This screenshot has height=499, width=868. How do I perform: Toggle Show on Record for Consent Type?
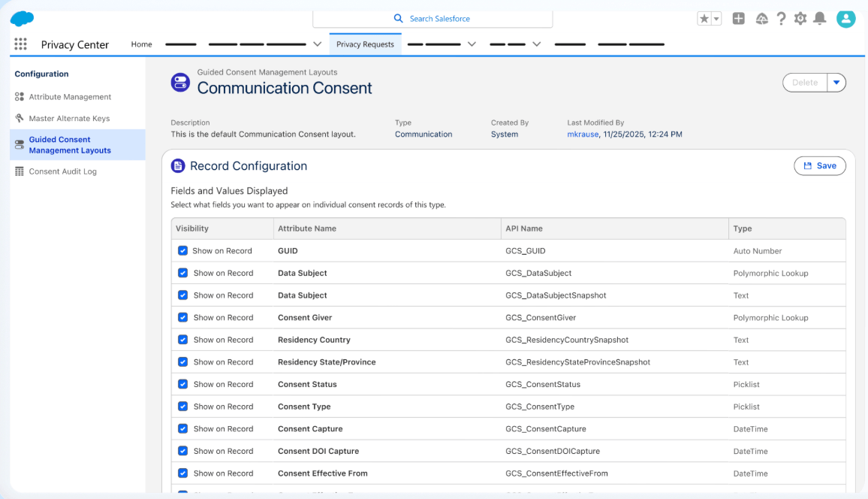click(182, 406)
